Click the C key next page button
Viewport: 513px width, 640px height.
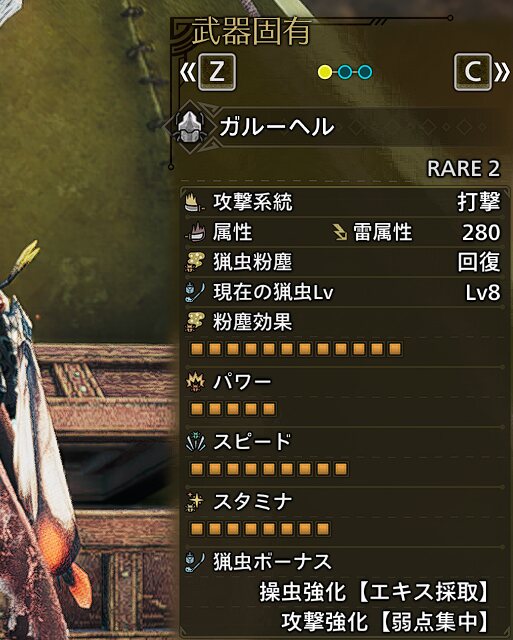pos(473,72)
